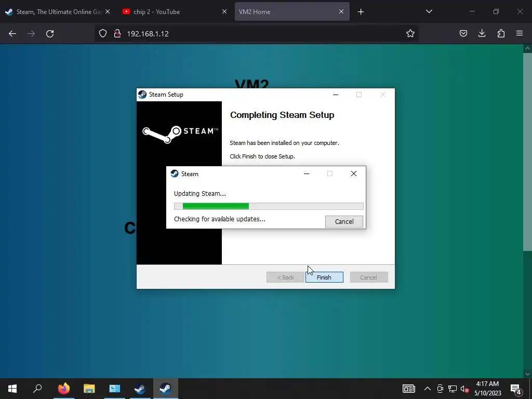Viewport: 532px width, 399px height.
Task: Close the chip 2 - YouTube tab
Action: 224,11
